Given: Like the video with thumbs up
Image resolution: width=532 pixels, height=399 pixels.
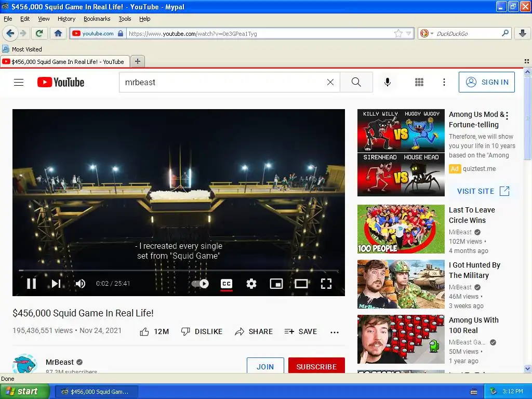Looking at the screenshot, I should tap(154, 331).
